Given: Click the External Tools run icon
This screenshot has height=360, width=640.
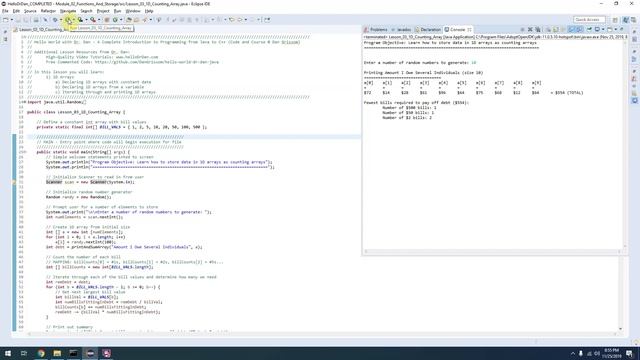Looking at the screenshot, I should 93,20.
